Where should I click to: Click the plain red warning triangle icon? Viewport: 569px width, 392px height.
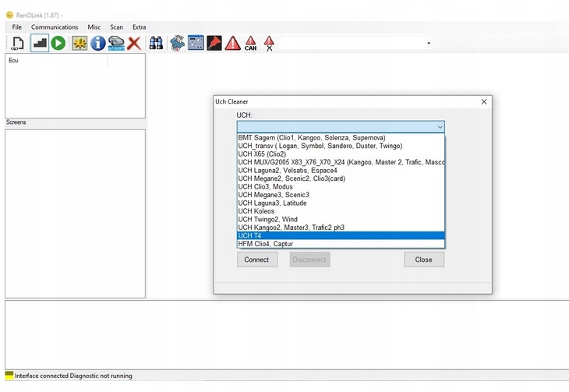232,43
